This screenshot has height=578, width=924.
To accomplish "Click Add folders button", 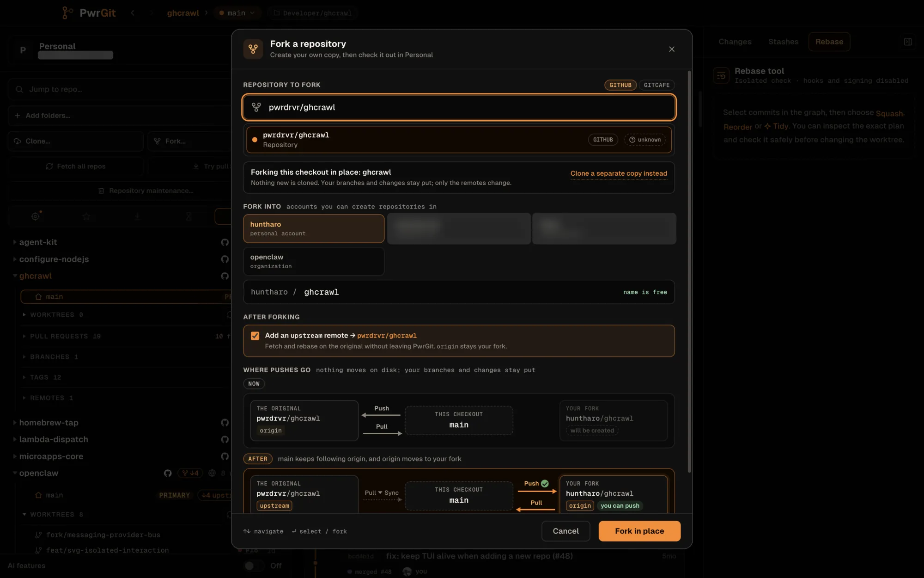I will (x=120, y=116).
